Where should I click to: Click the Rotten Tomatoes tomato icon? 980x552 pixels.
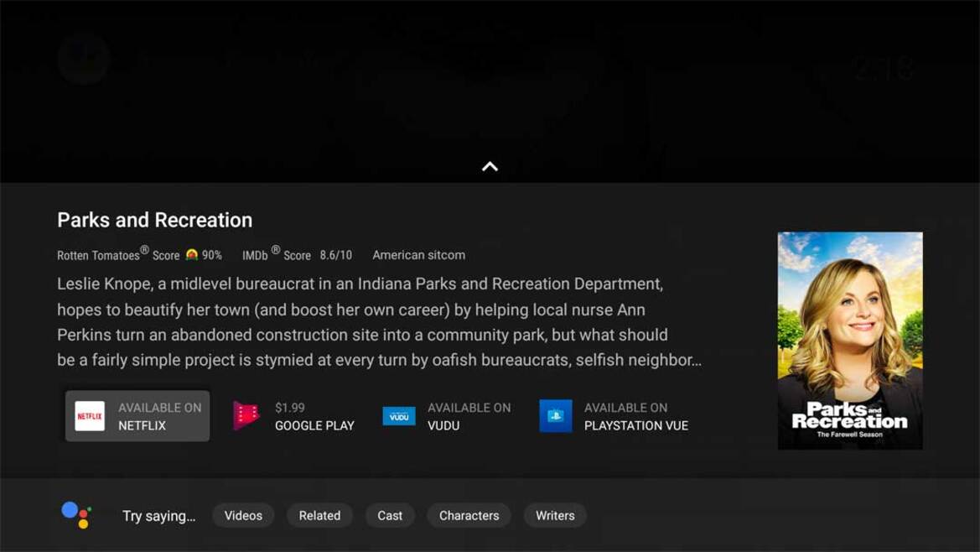(192, 254)
